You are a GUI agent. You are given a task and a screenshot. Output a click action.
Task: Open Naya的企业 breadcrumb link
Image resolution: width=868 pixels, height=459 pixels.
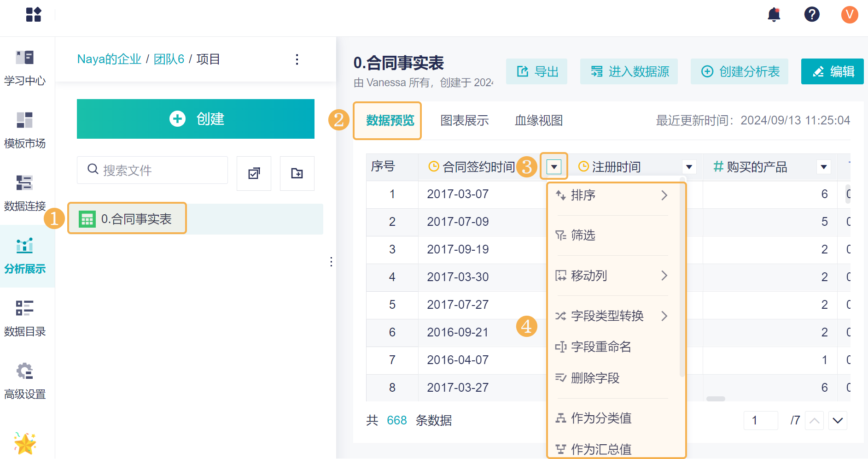point(109,59)
